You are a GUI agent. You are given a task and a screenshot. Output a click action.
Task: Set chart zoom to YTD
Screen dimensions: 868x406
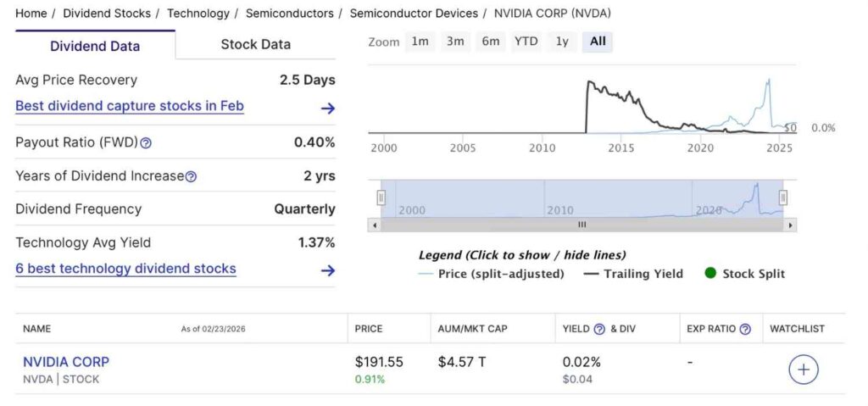(526, 42)
